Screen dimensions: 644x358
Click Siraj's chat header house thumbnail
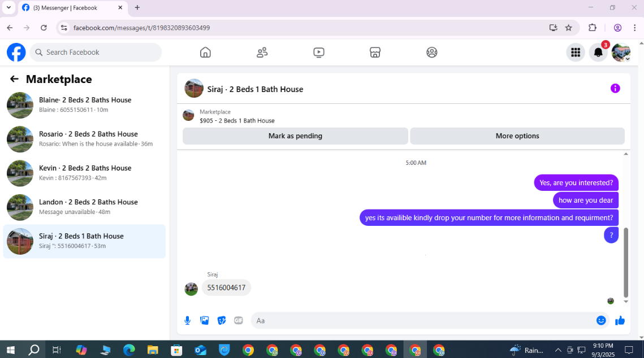tap(194, 89)
